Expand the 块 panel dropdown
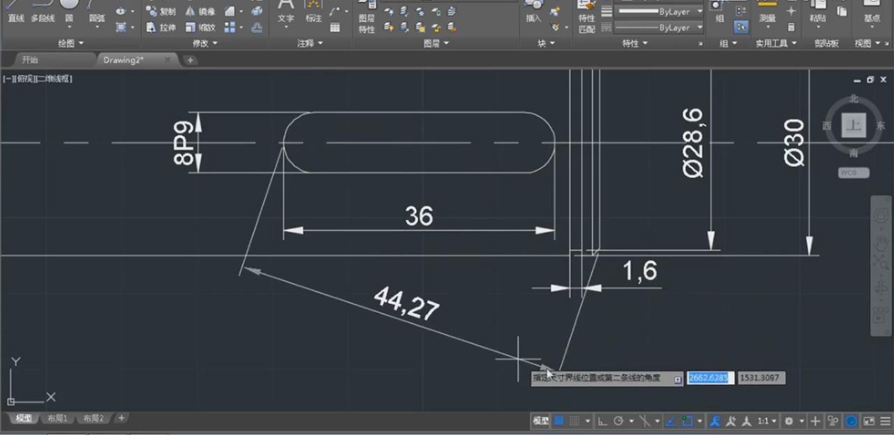Image resolution: width=894 pixels, height=435 pixels. pos(546,43)
